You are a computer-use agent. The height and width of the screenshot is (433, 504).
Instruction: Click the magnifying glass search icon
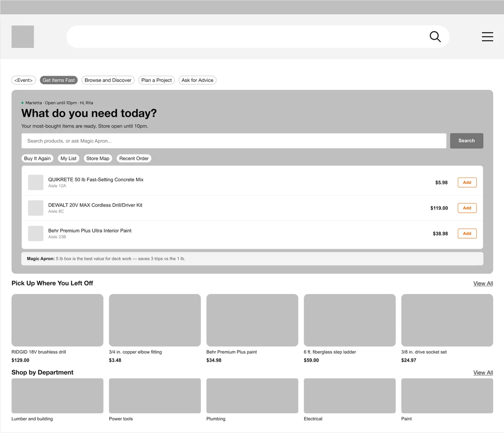click(435, 37)
